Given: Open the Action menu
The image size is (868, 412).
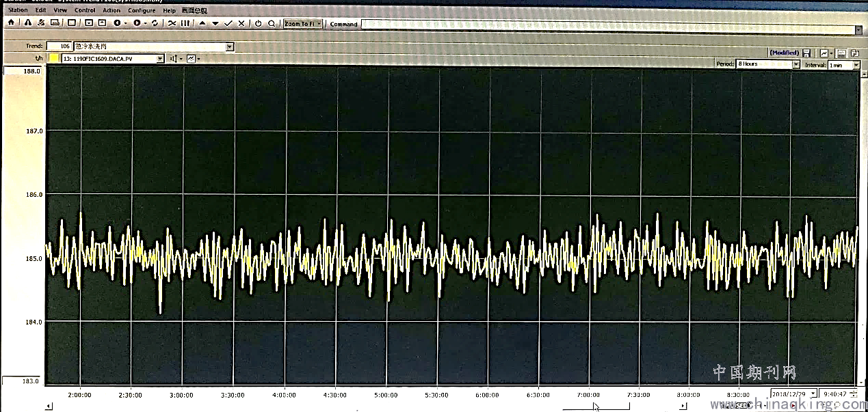Looking at the screenshot, I should tap(111, 10).
